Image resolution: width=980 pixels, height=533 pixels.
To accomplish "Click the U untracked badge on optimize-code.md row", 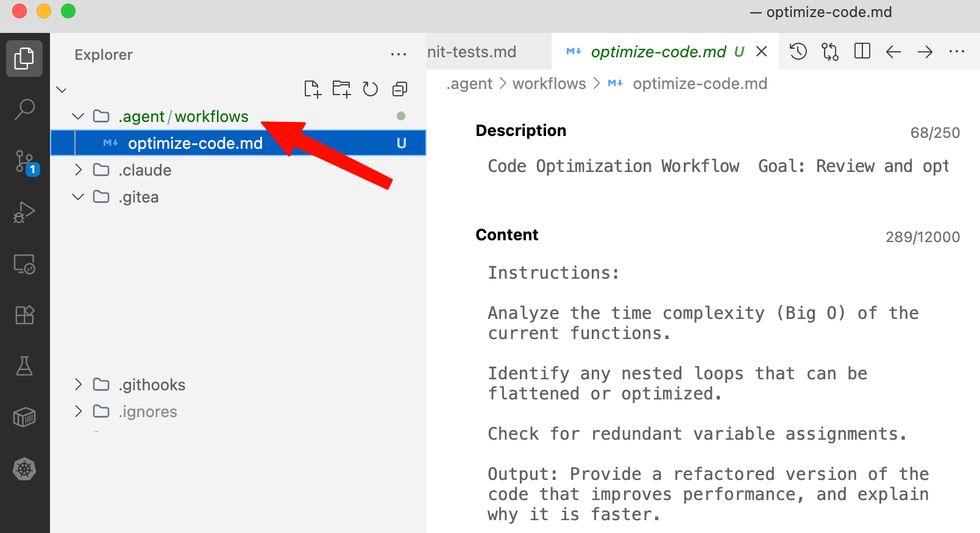I will (401, 143).
